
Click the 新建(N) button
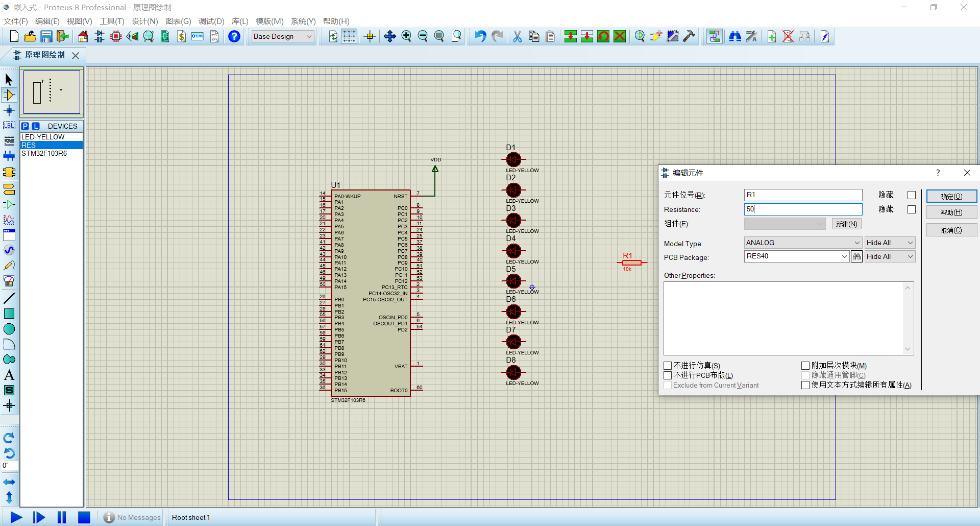(x=846, y=224)
